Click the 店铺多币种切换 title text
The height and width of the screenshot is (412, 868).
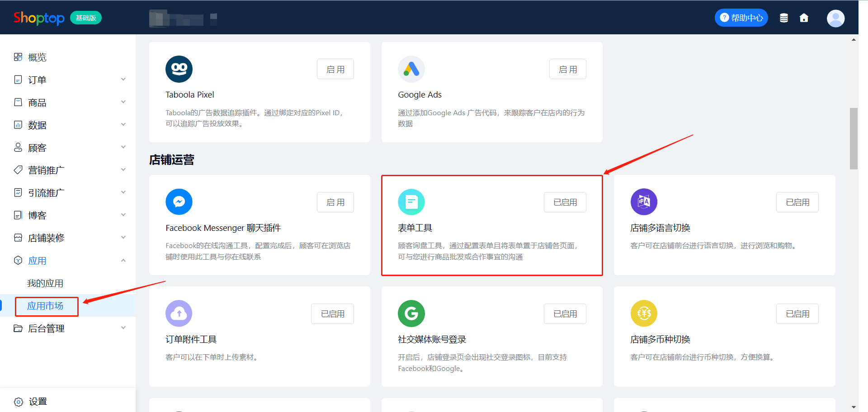coord(660,339)
